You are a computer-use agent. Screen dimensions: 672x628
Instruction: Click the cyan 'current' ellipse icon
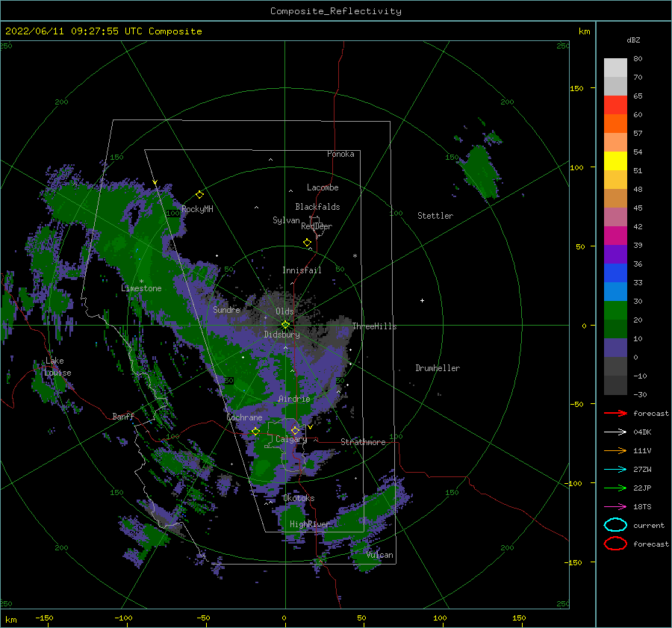click(x=615, y=525)
